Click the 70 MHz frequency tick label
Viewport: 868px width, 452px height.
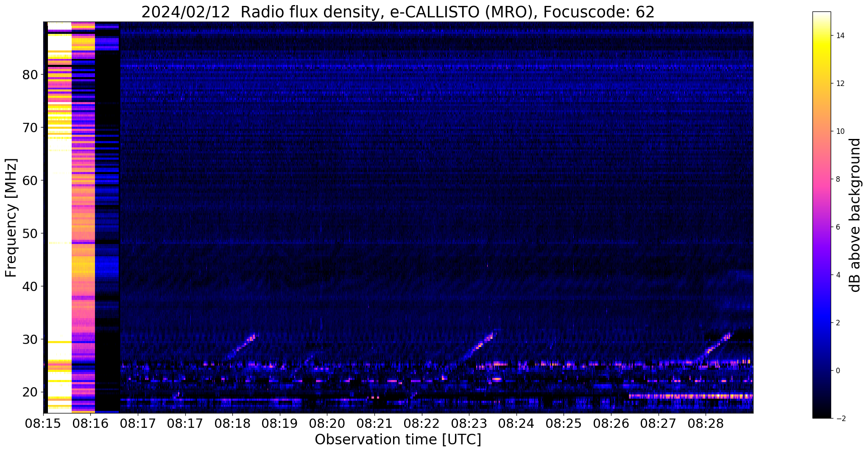pos(30,128)
